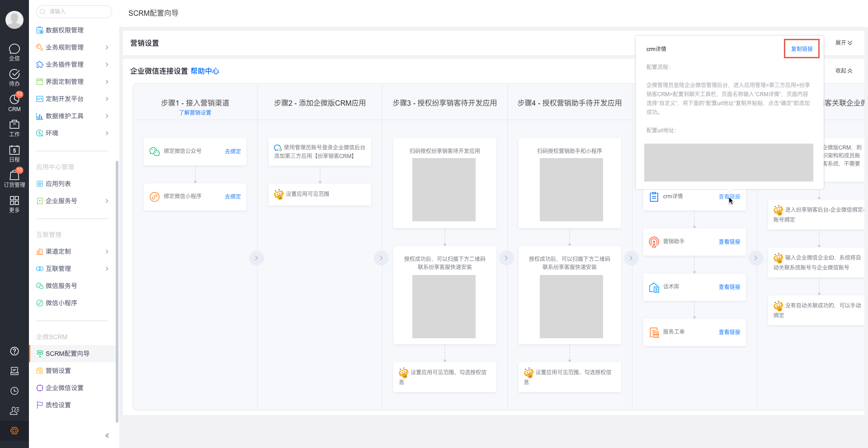Click the user avatar at top left
Image resolution: width=868 pixels, height=448 pixels.
14,20
